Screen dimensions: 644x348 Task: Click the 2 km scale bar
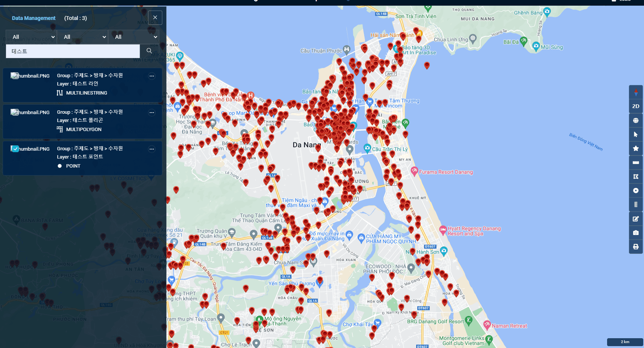(625, 342)
